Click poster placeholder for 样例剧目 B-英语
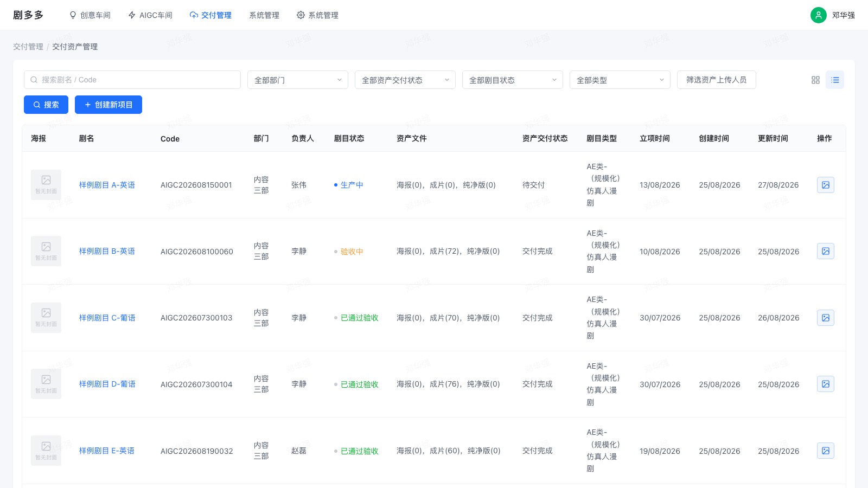Image resolution: width=868 pixels, height=488 pixels. click(46, 251)
